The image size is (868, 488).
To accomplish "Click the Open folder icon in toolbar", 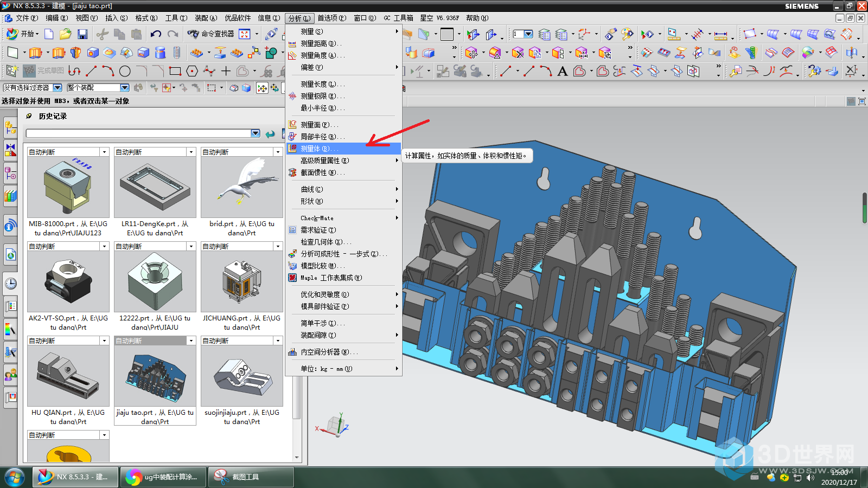I will click(x=66, y=34).
